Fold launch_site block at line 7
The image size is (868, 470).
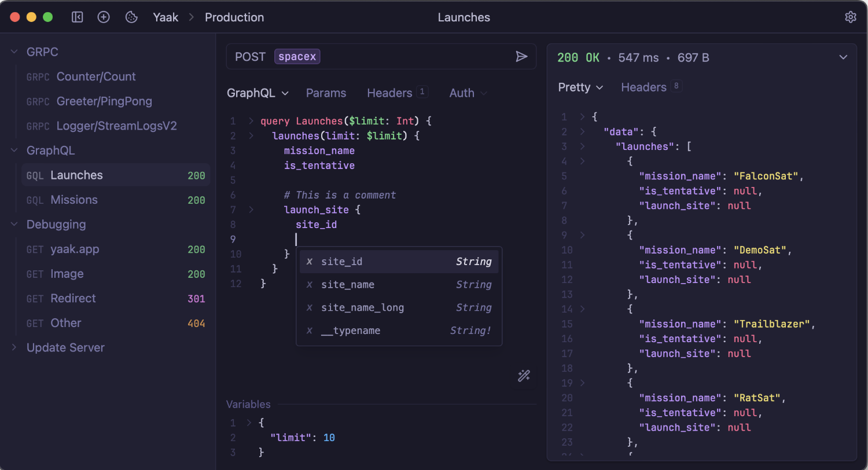(x=251, y=210)
